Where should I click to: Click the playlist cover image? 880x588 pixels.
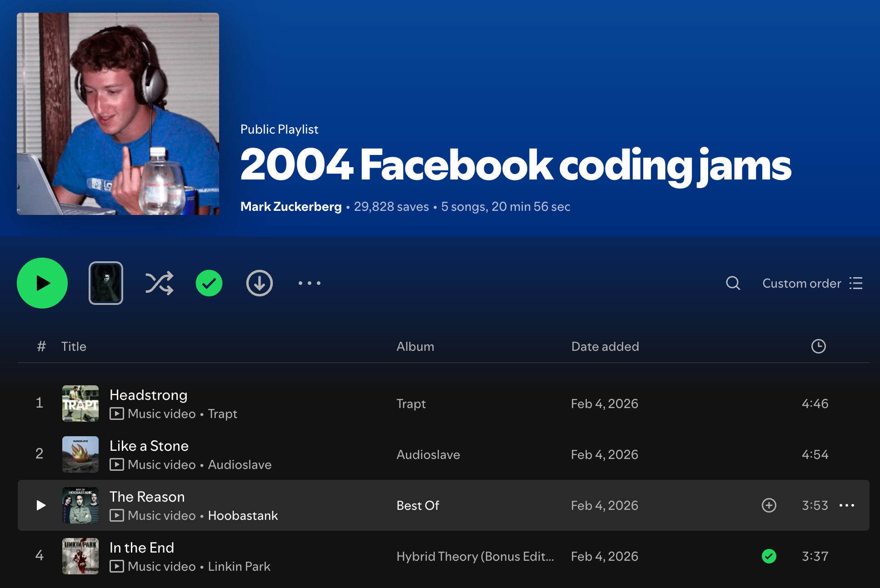pyautogui.click(x=118, y=114)
